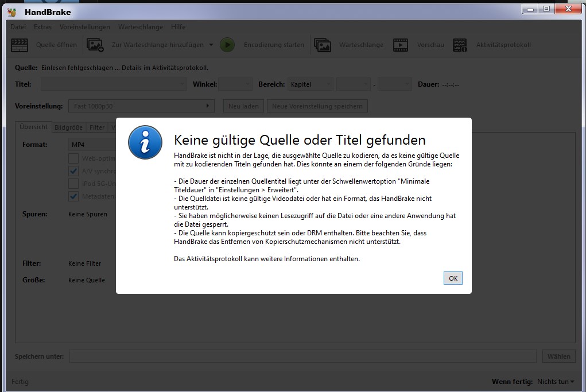Toggle the iPod 5G checkbox

[73, 184]
